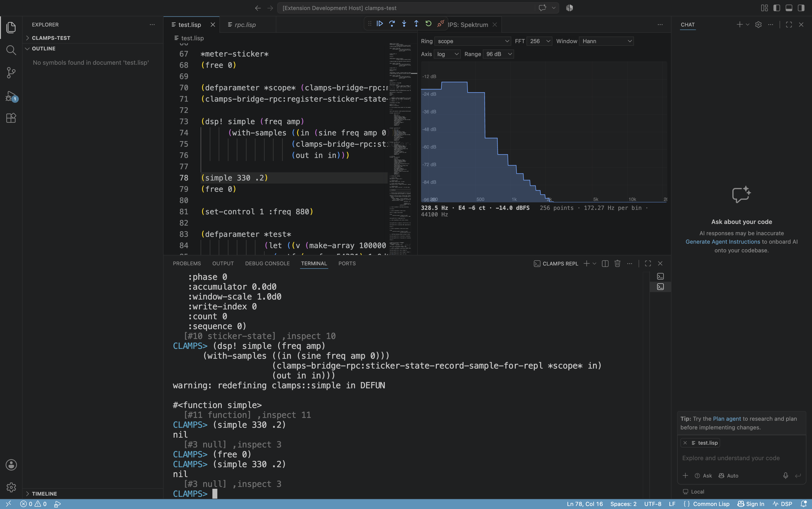Screen dimensions: 812x509
Task: Open the PORTS panel tab
Action: 347,264
